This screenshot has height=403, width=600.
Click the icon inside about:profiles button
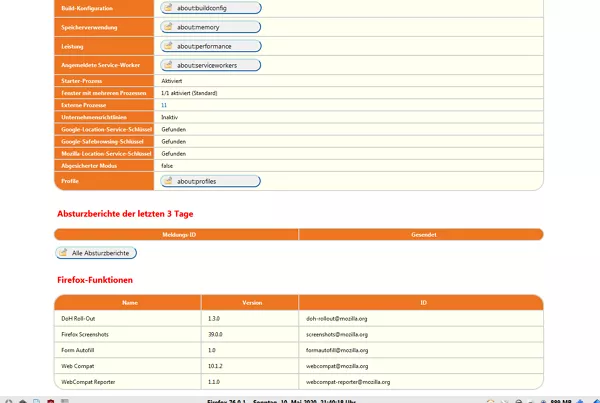(168, 181)
